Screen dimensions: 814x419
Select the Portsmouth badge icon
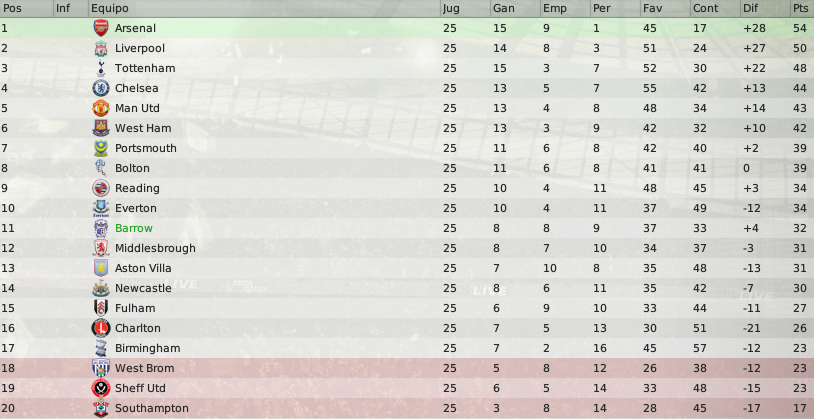(x=101, y=148)
